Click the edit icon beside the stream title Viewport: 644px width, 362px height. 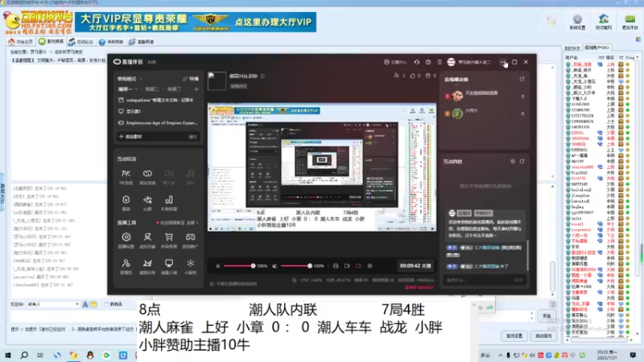coord(263,76)
